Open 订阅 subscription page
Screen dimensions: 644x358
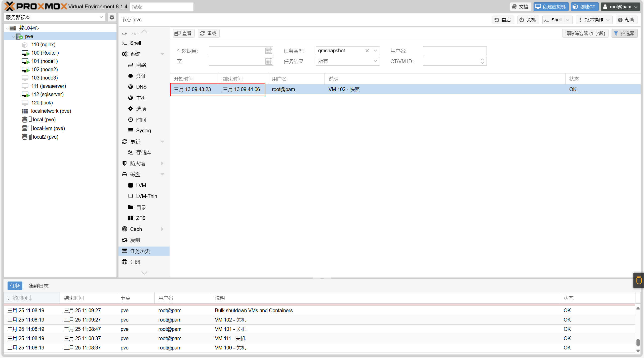135,262
